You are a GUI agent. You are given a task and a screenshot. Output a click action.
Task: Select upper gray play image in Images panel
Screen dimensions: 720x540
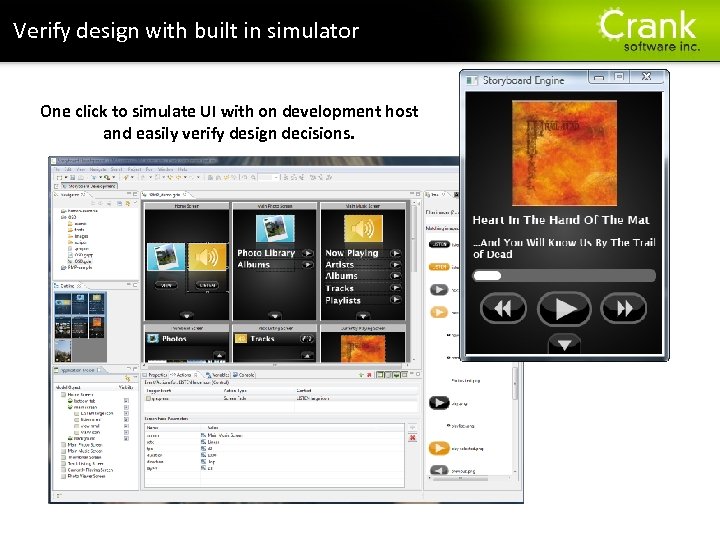(x=439, y=290)
